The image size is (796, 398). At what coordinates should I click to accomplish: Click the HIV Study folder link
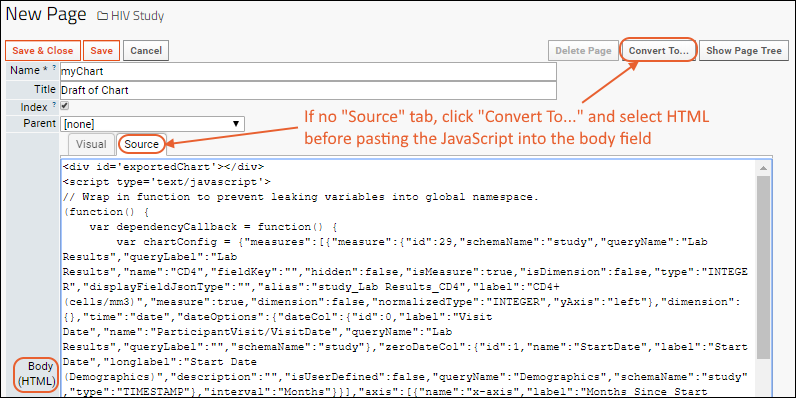(137, 16)
